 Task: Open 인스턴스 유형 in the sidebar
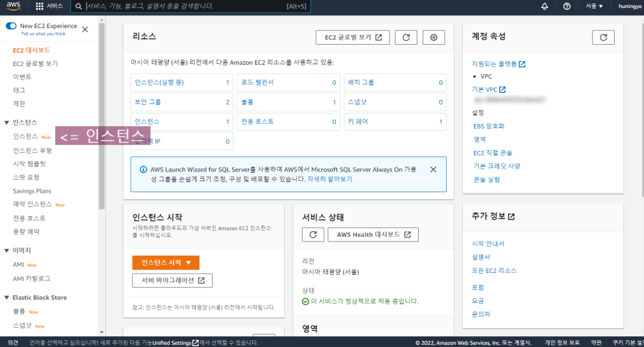click(33, 150)
